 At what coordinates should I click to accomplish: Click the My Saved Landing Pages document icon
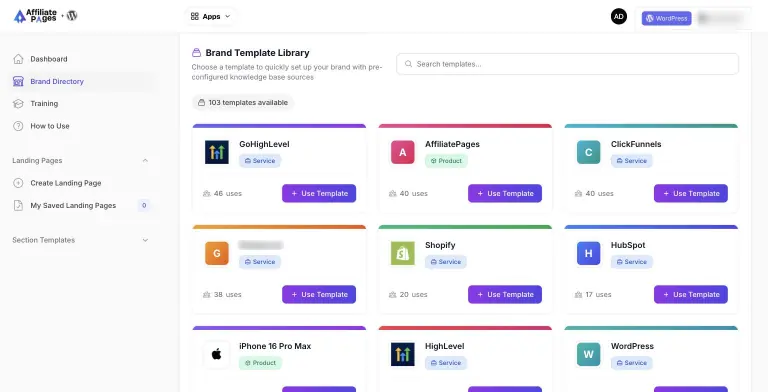pyautogui.click(x=18, y=205)
